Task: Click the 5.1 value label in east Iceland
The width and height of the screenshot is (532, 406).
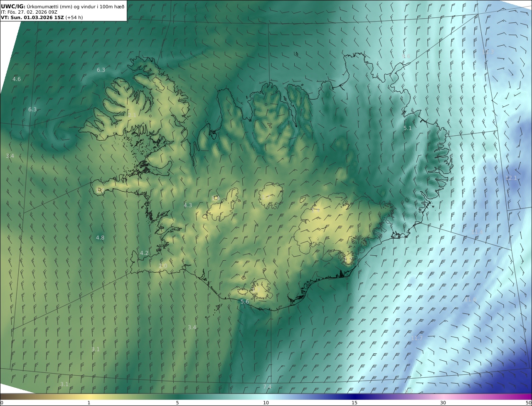Action: point(407,128)
